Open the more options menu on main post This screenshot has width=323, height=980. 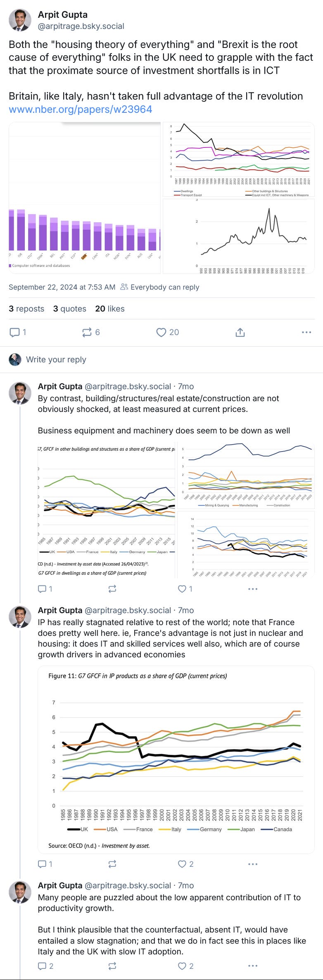306,332
